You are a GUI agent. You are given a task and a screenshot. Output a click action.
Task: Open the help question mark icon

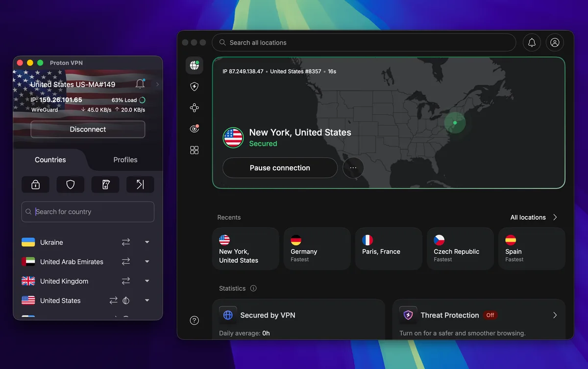point(195,321)
